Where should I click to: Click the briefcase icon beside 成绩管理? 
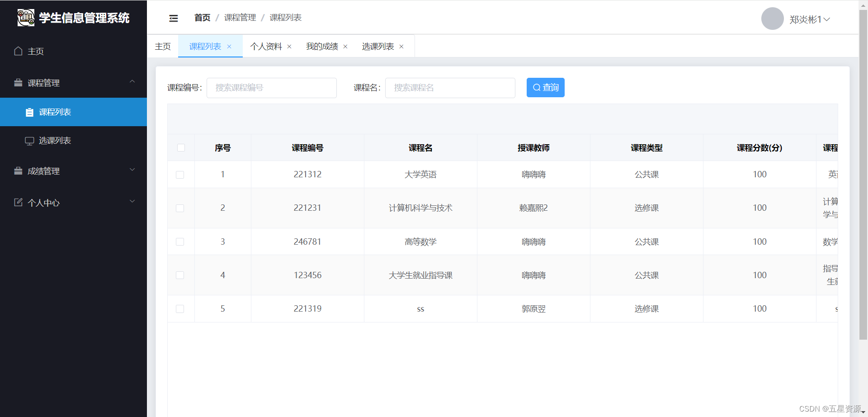pos(18,171)
